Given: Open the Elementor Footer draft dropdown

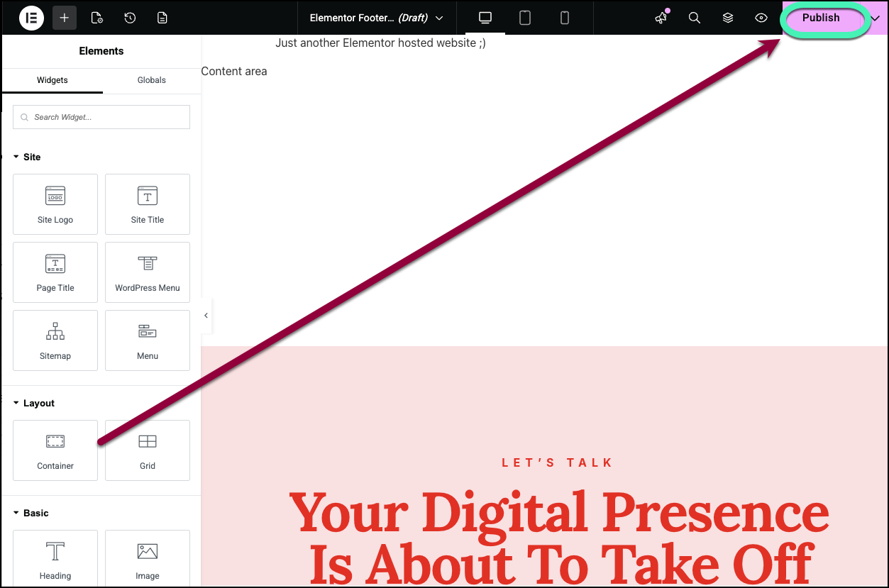Looking at the screenshot, I should coord(376,18).
